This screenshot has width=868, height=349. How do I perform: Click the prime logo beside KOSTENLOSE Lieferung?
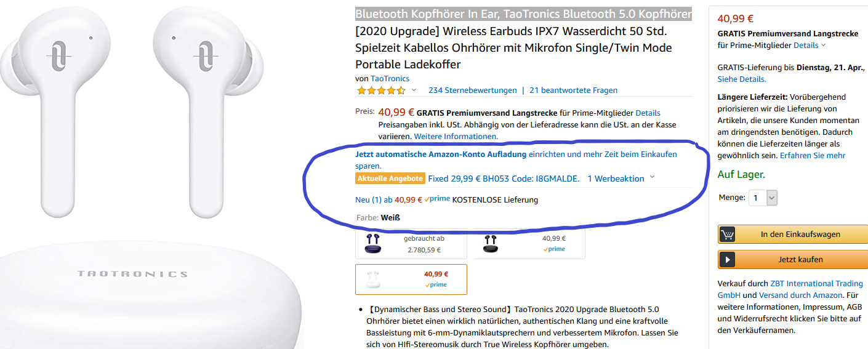[438, 199]
